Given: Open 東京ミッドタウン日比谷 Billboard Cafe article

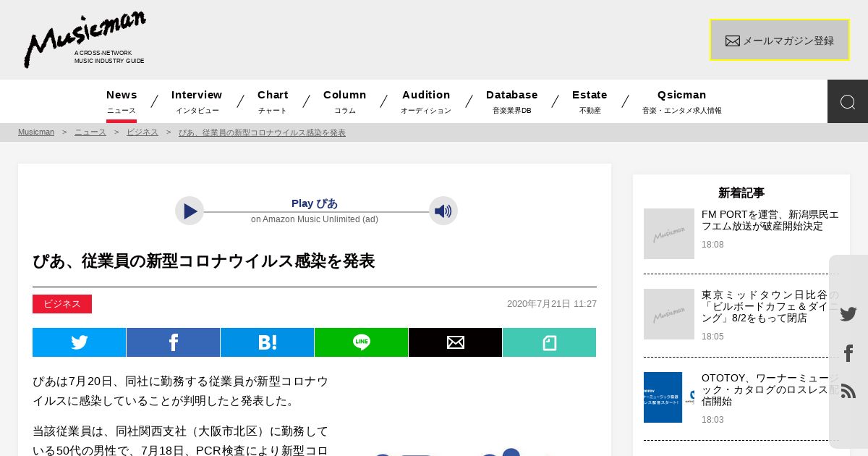Looking at the screenshot, I should click(770, 306).
